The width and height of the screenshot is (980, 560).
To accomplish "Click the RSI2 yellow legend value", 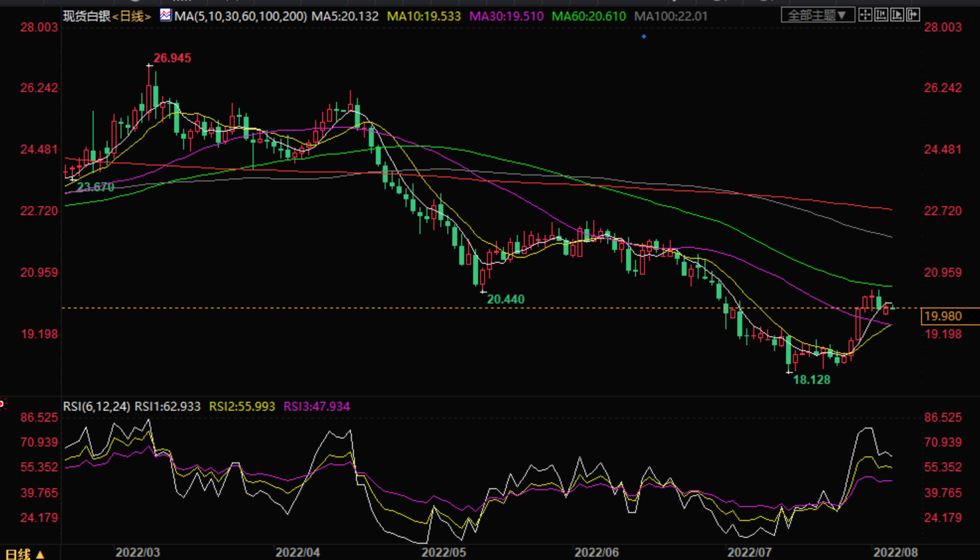I will 242,406.
